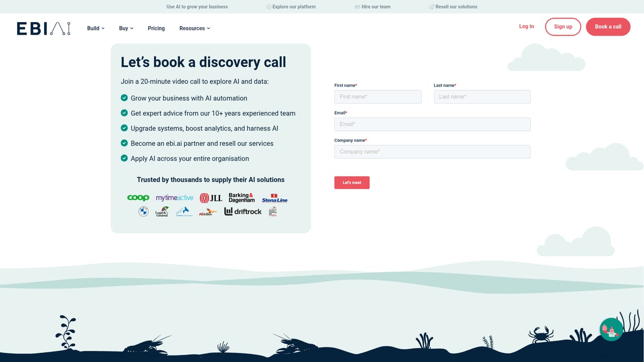
Task: Click the driftrock logo
Action: [x=243, y=212]
